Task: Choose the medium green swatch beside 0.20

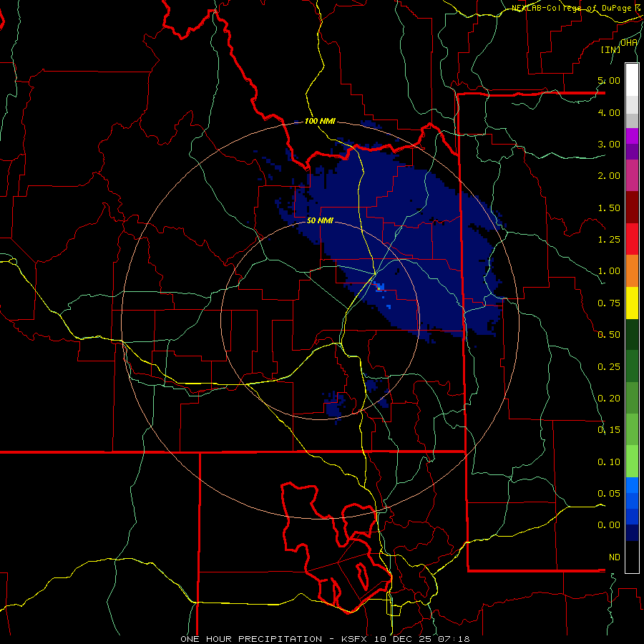Action: pyautogui.click(x=632, y=398)
